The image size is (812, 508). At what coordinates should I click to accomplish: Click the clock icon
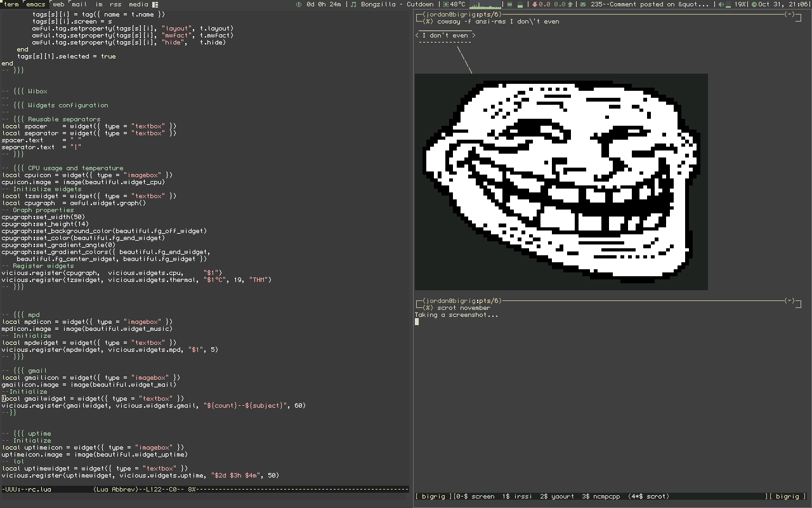754,4
